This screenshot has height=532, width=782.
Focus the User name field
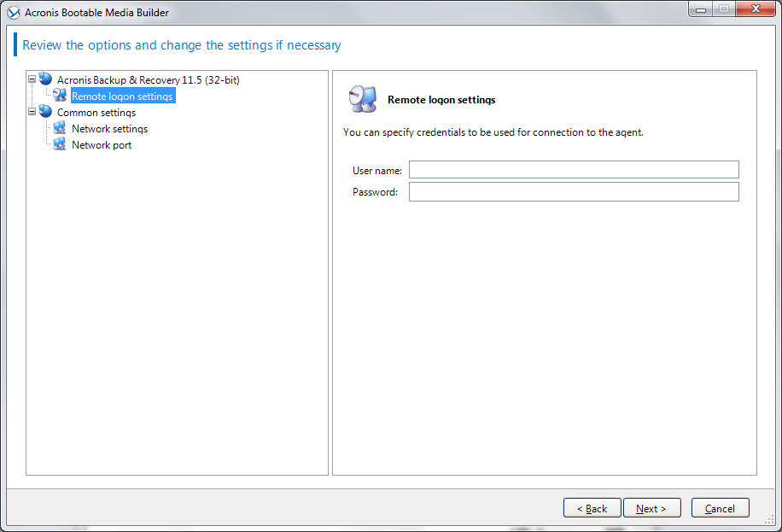point(574,170)
